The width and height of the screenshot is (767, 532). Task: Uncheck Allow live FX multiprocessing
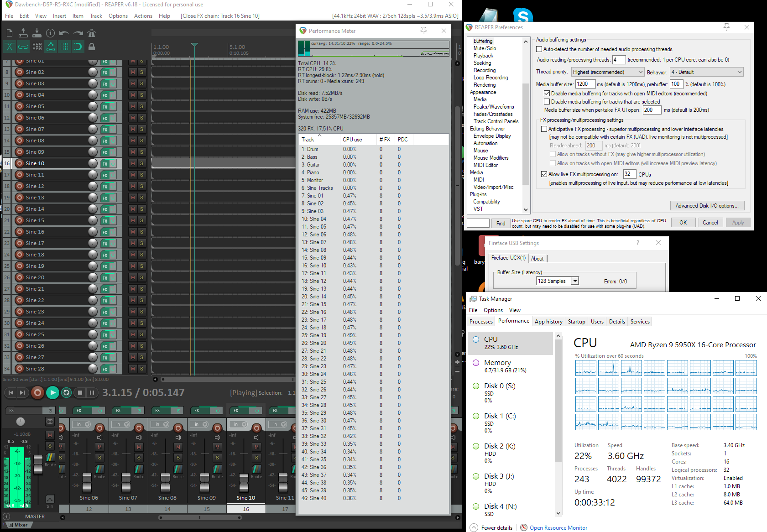pos(544,174)
